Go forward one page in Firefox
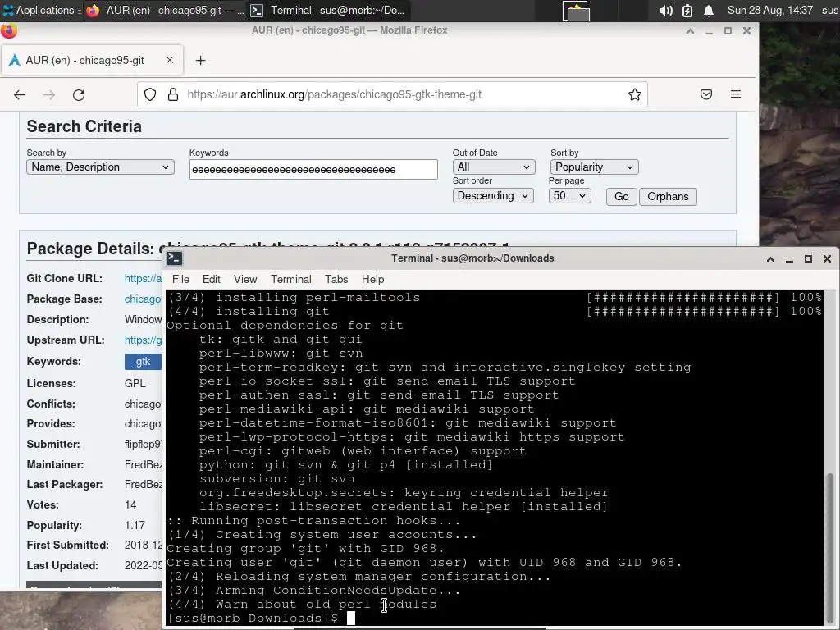This screenshot has width=840, height=630. click(x=49, y=95)
